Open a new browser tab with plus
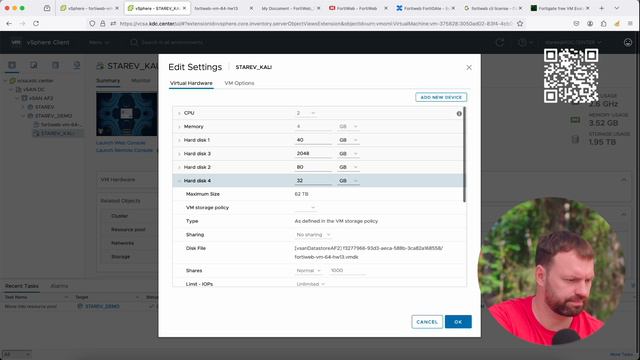 click(601, 8)
